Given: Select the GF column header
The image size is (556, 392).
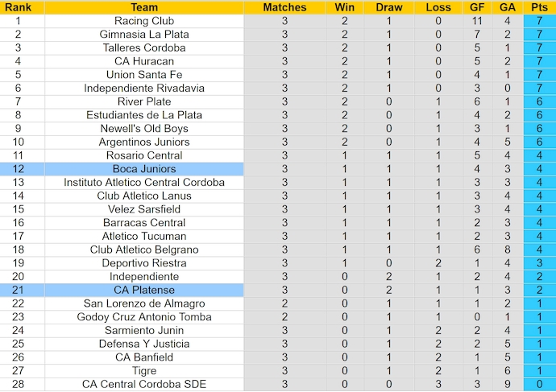Looking at the screenshot, I should click(x=477, y=7).
